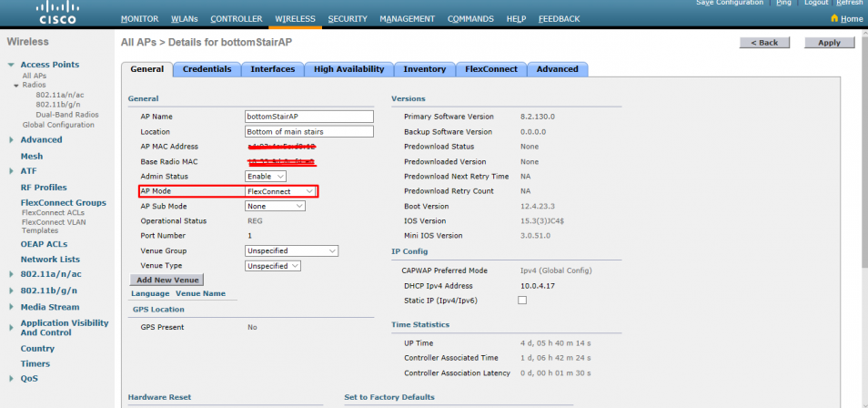This screenshot has height=408, width=868.
Task: Collapse the Access Points section arrow
Action: coord(11,65)
